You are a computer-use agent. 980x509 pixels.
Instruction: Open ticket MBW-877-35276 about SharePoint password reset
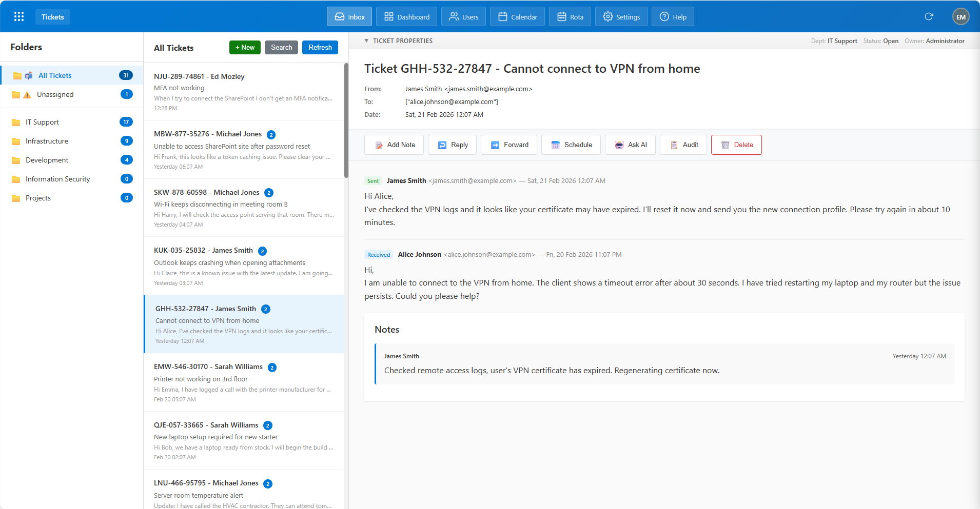(244, 150)
